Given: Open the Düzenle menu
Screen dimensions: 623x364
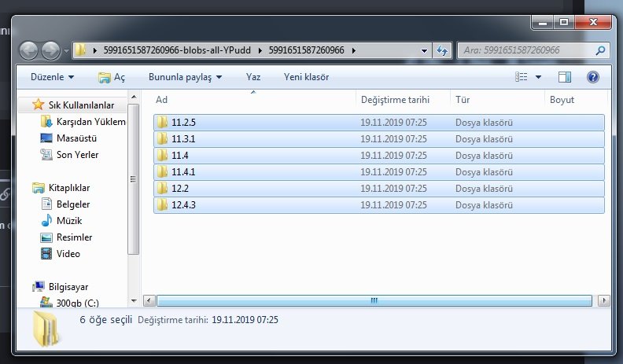Looking at the screenshot, I should pyautogui.click(x=52, y=77).
